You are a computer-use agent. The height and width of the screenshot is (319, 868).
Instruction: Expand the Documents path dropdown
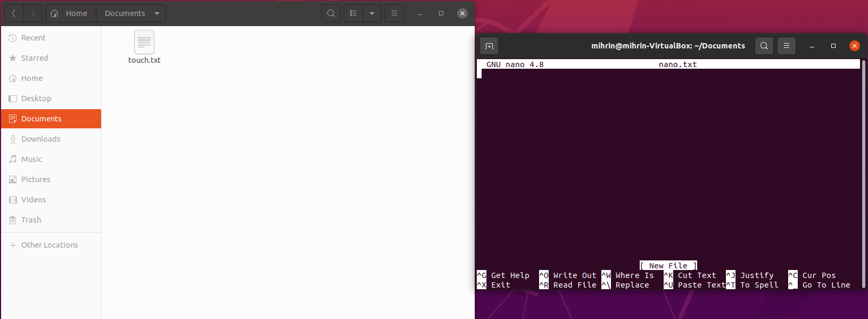(x=157, y=13)
